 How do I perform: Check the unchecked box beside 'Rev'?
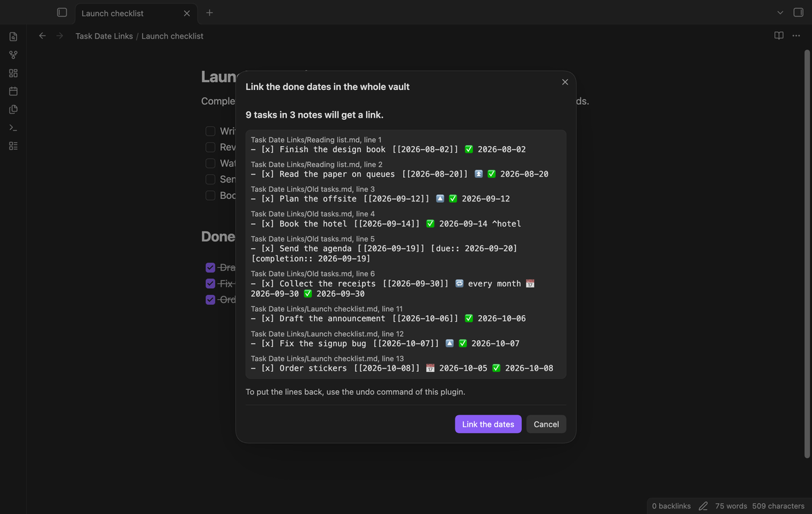[x=210, y=147]
